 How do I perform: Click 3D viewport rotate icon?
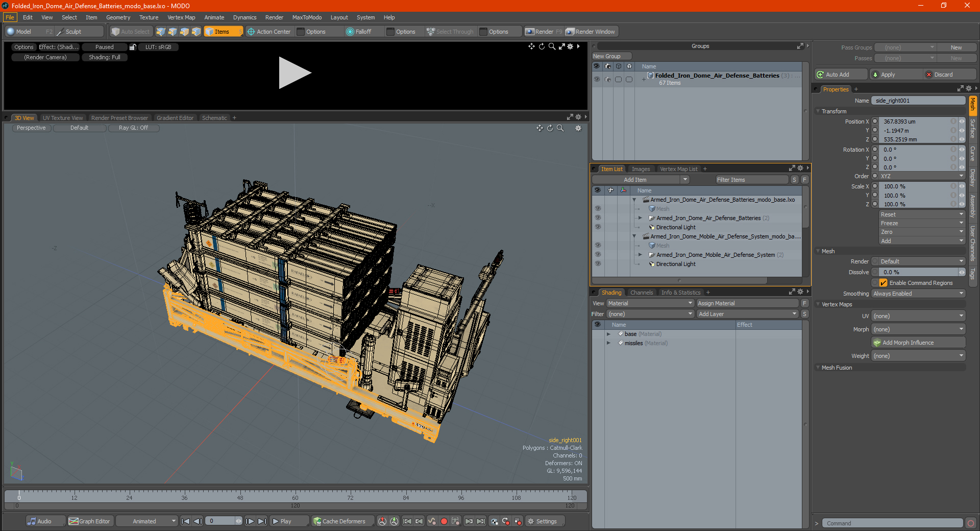pos(550,128)
